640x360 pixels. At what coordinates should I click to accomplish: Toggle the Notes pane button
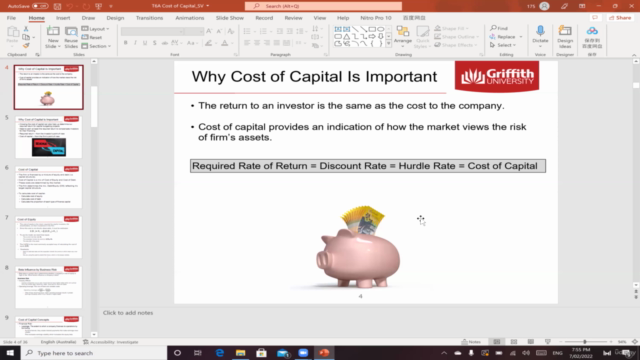(471, 342)
